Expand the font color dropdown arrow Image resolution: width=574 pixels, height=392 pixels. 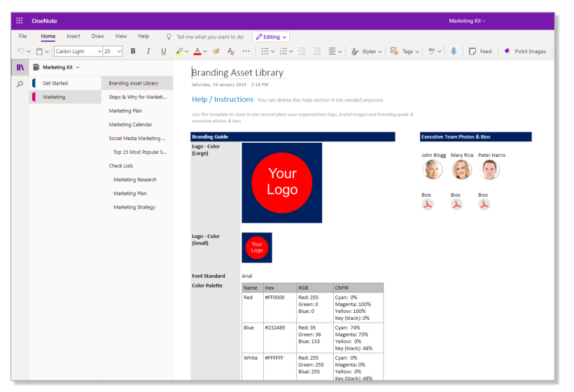click(204, 52)
